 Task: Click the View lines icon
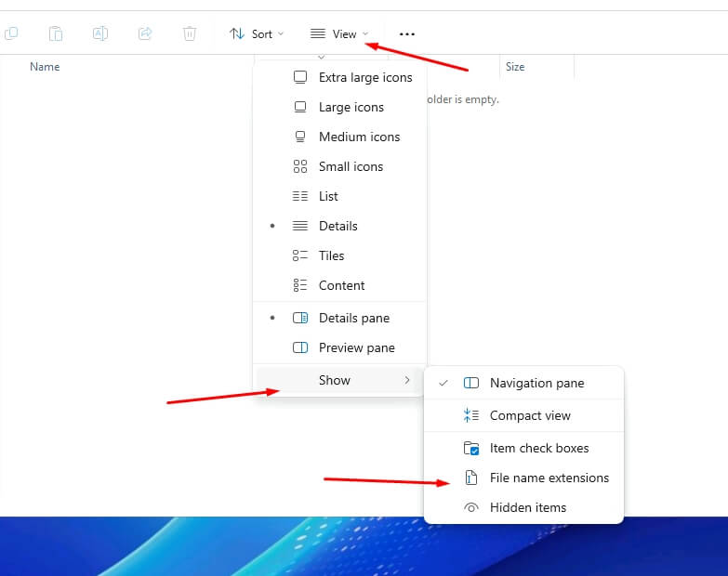[318, 33]
